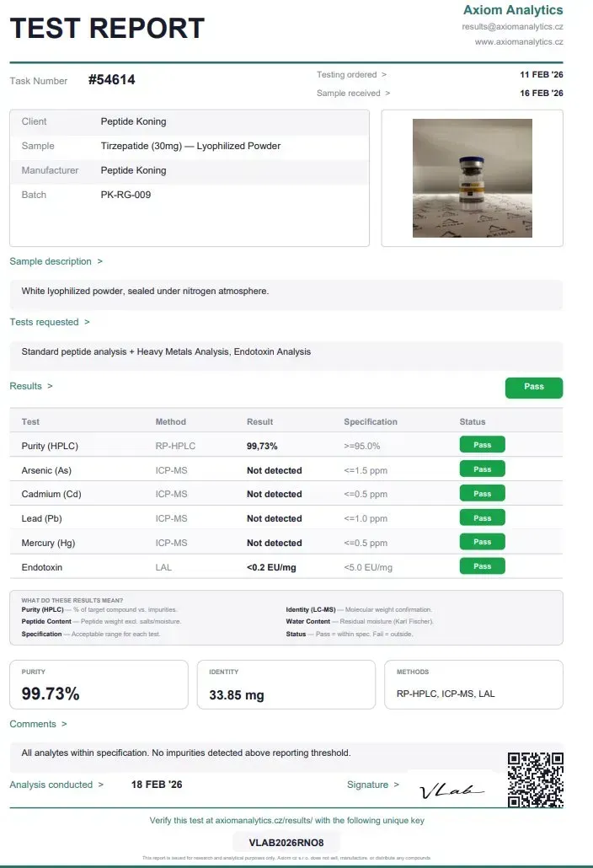Click the QR code beside the signature
593x868 pixels.
pos(536,780)
